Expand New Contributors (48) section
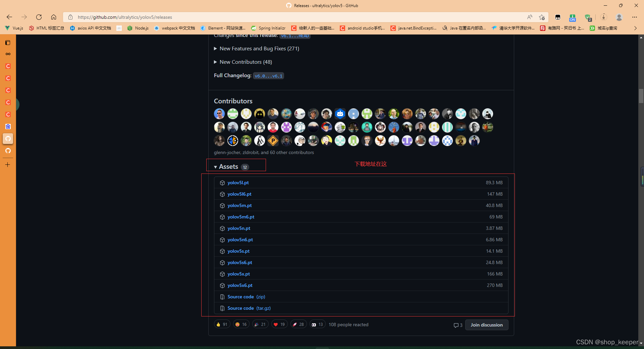Image resolution: width=644 pixels, height=349 pixels. pyautogui.click(x=243, y=62)
